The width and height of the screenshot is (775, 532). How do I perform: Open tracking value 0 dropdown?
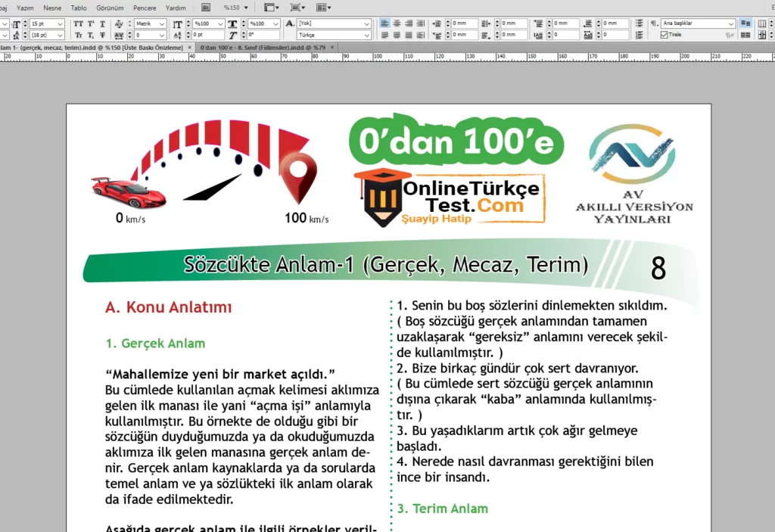pyautogui.click(x=162, y=35)
